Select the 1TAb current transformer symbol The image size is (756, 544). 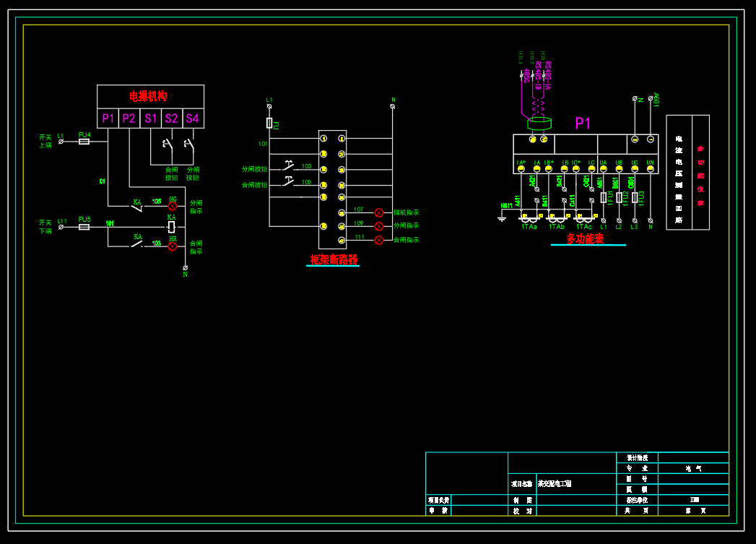557,218
